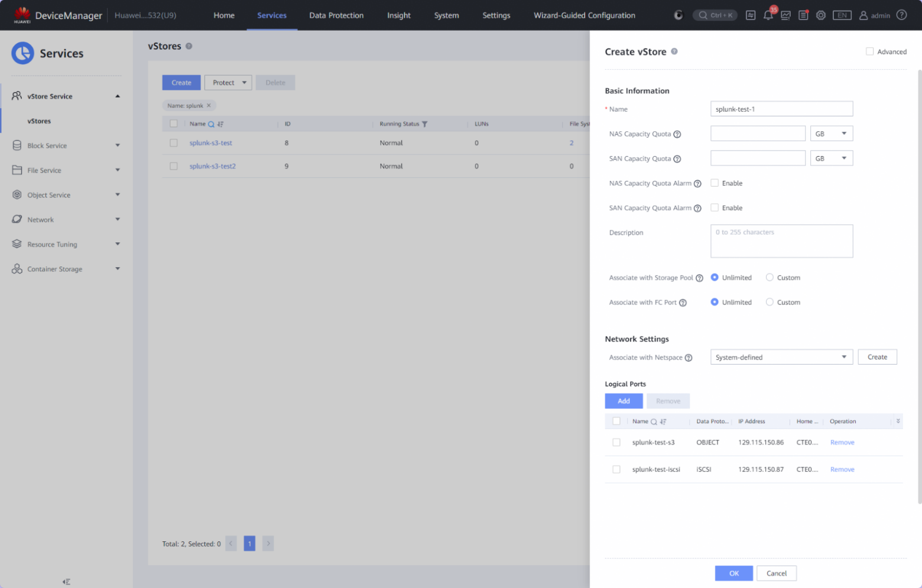Open the admin user account icon

pyautogui.click(x=863, y=15)
